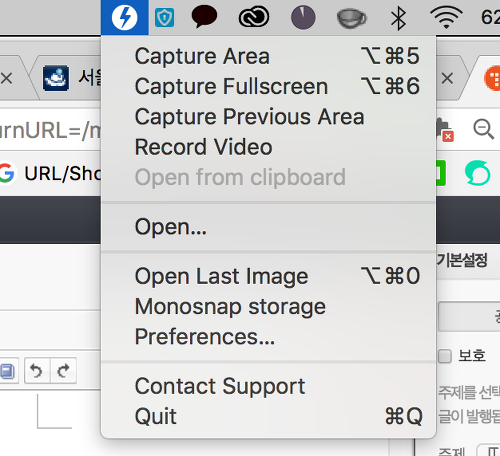Open the Bluetooth status menu
This screenshot has height=456, width=500.
pos(398,18)
